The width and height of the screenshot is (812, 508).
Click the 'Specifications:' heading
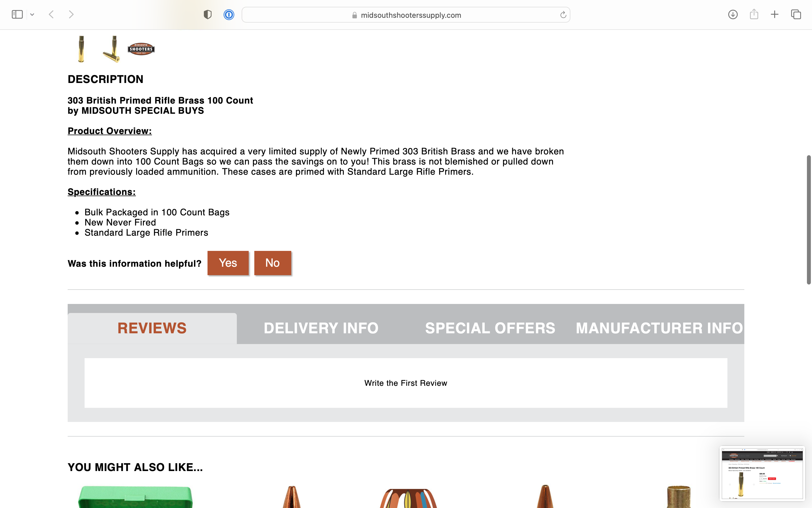point(102,192)
